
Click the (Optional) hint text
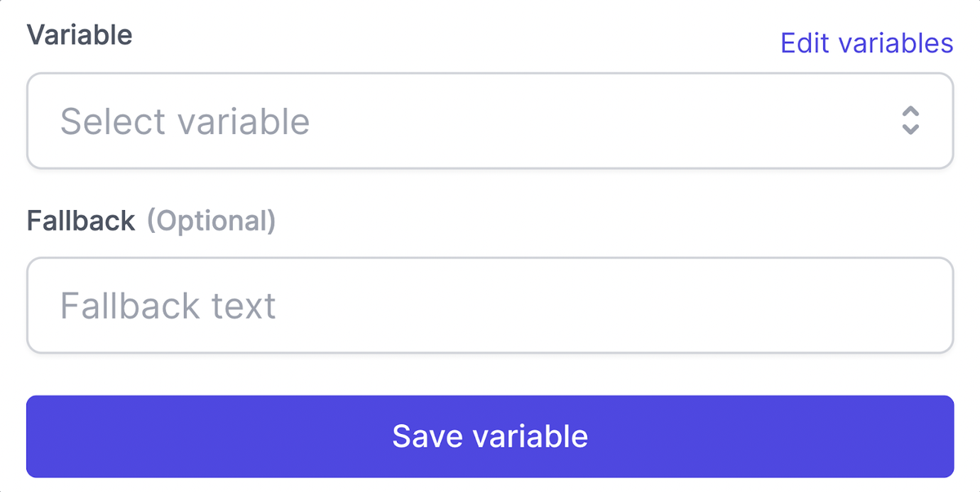click(211, 221)
